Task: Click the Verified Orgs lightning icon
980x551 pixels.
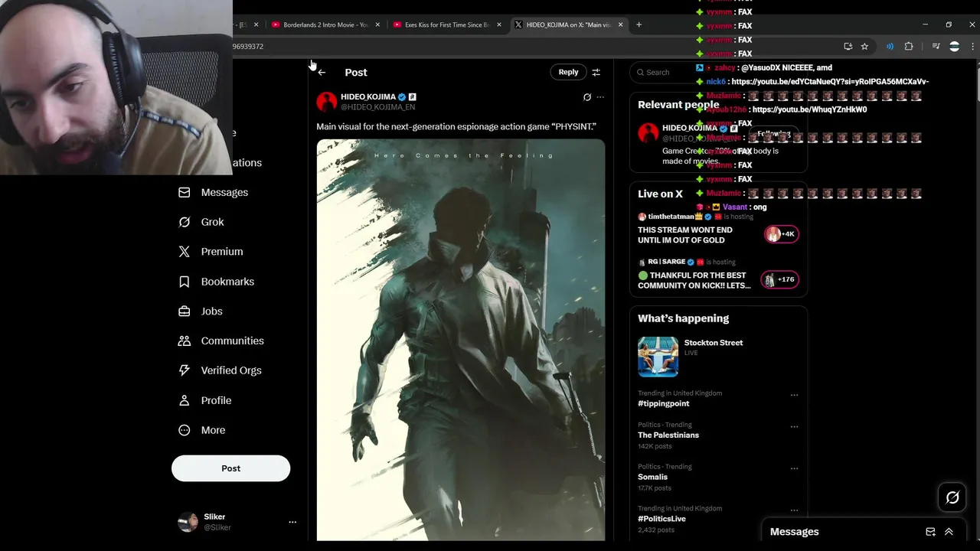Action: (x=184, y=370)
